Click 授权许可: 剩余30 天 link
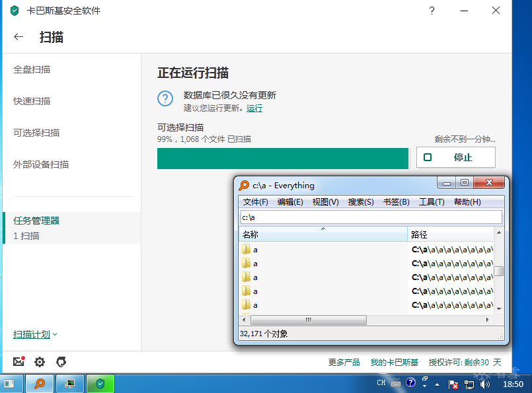532x393 pixels. point(465,362)
